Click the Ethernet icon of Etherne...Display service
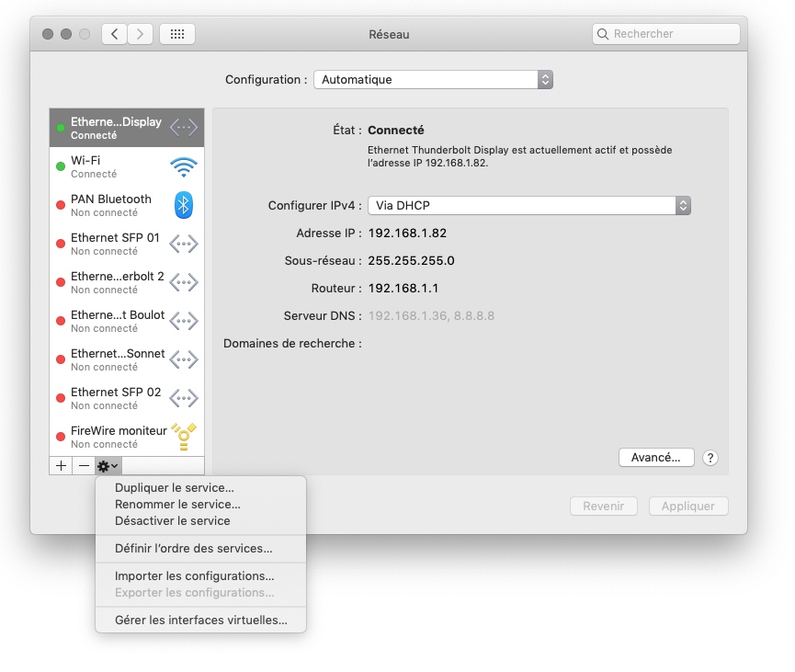Image resolution: width=795 pixels, height=672 pixels. [x=184, y=127]
